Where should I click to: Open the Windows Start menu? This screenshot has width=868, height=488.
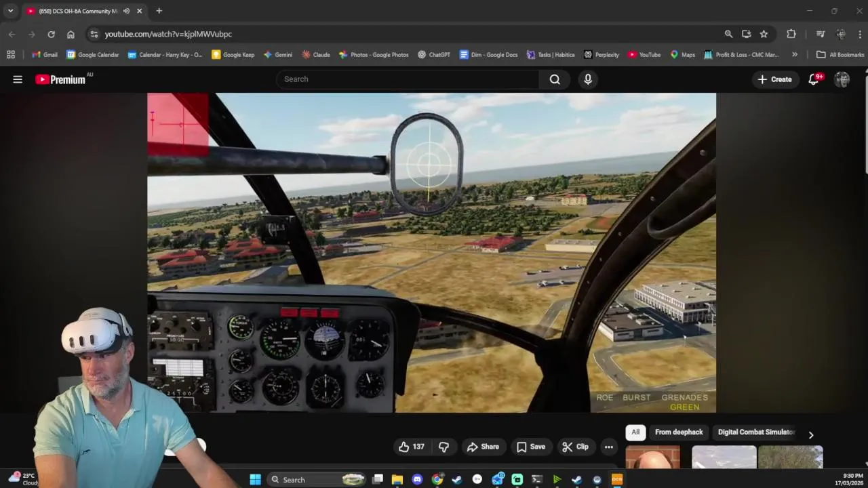click(x=255, y=479)
